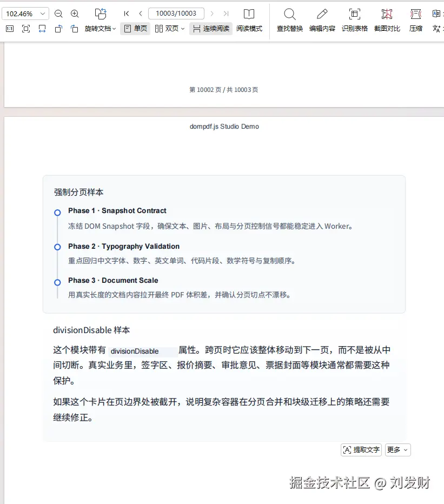Click 提取文字 extract text button
444x504 pixels.
click(x=361, y=450)
